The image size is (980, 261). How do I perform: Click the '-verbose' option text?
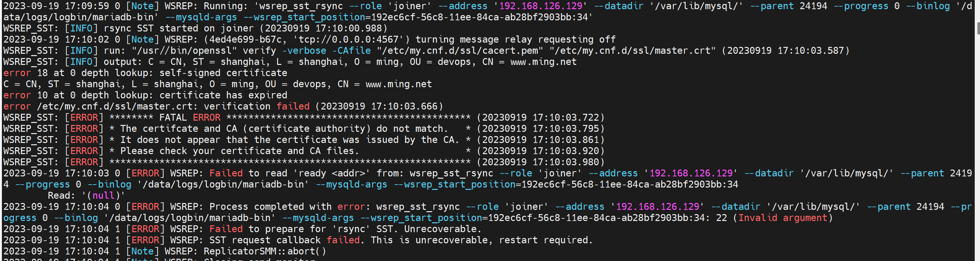(x=304, y=51)
